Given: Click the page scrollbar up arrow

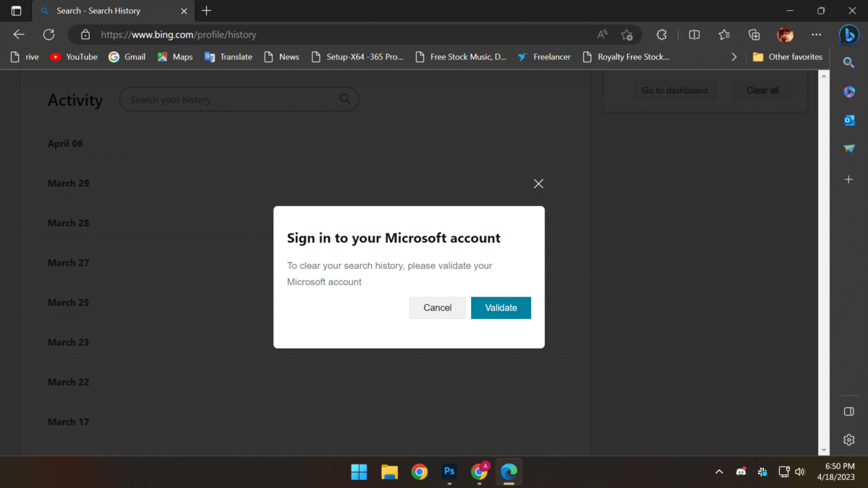Looking at the screenshot, I should (824, 74).
